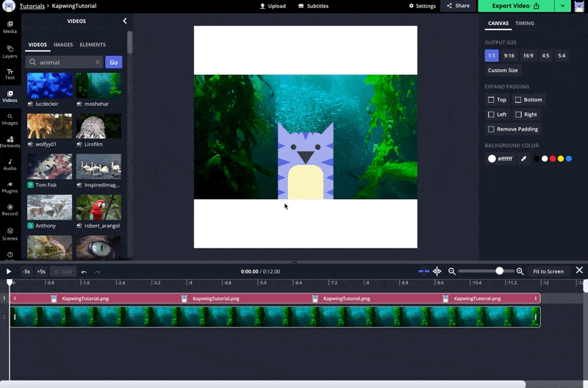The image size is (588, 388).
Task: Open the Plugins panel in sidebar
Action: (10, 187)
